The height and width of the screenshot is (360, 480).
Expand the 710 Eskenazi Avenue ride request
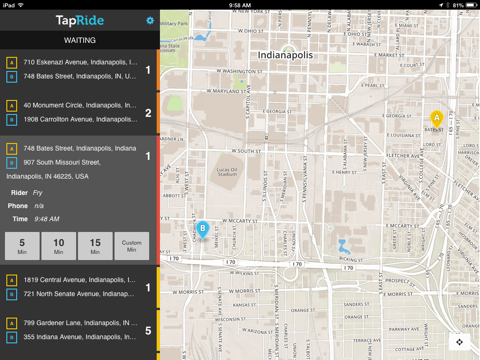[78, 70]
